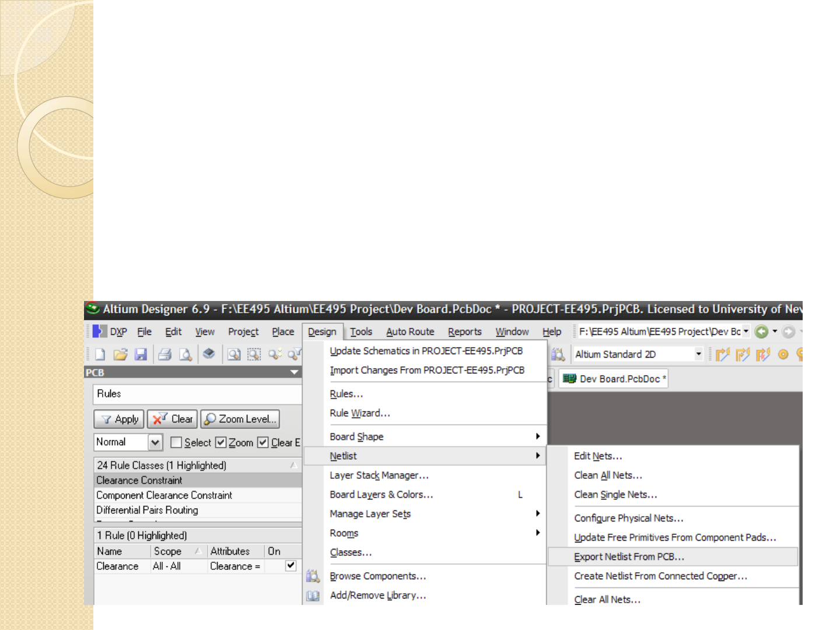The image size is (840, 630).
Task: Click the Clear filter button
Action: 173,419
